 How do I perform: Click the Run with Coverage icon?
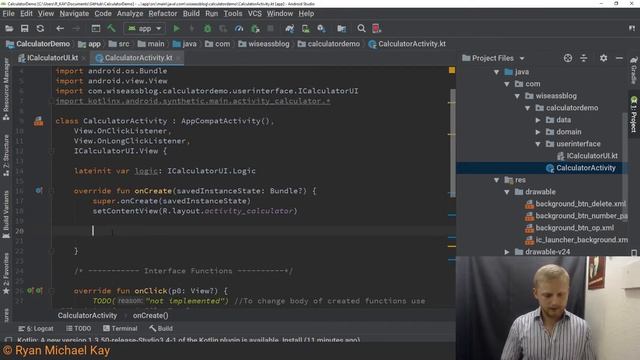tap(223, 29)
